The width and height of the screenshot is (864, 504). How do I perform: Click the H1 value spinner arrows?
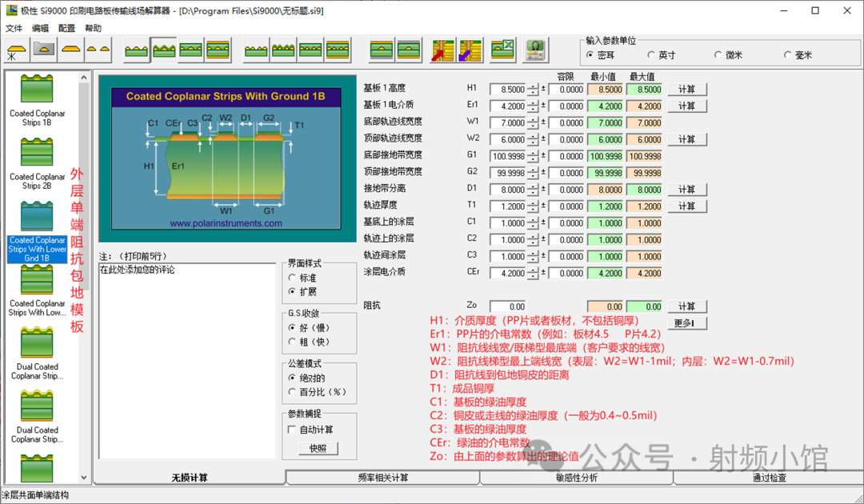(x=534, y=90)
